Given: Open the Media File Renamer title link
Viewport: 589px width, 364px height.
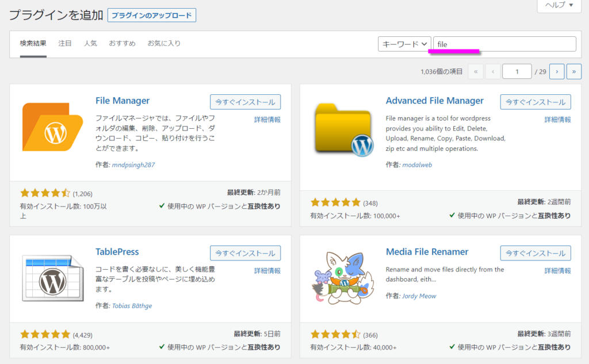Looking at the screenshot, I should click(427, 252).
